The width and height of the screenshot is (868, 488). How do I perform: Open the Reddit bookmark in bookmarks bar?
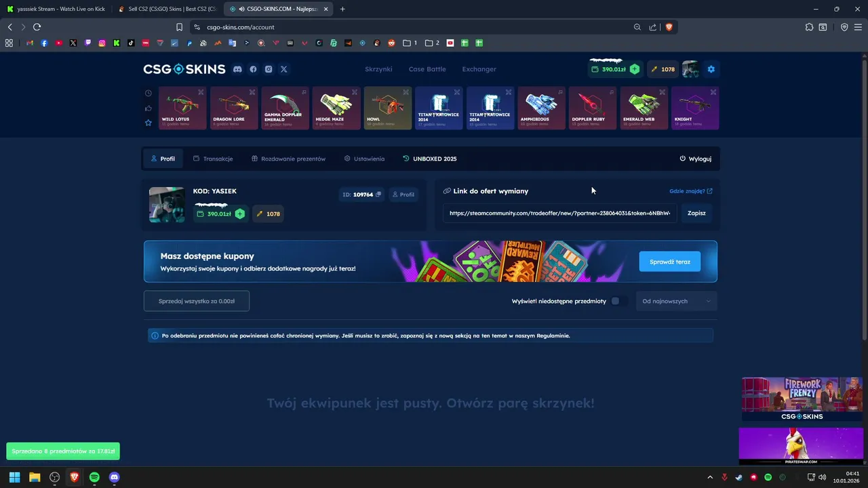[391, 43]
